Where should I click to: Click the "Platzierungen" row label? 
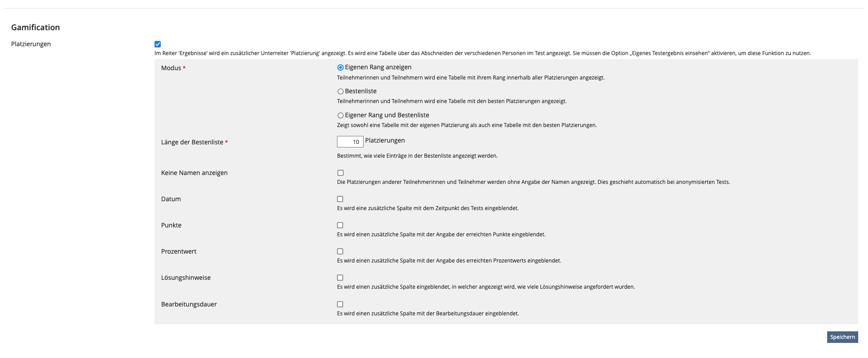[x=31, y=44]
